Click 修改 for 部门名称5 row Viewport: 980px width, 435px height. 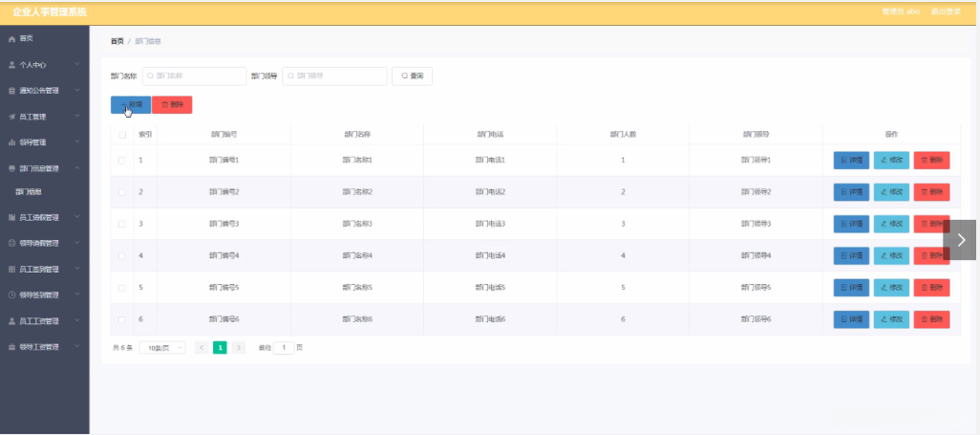(891, 288)
